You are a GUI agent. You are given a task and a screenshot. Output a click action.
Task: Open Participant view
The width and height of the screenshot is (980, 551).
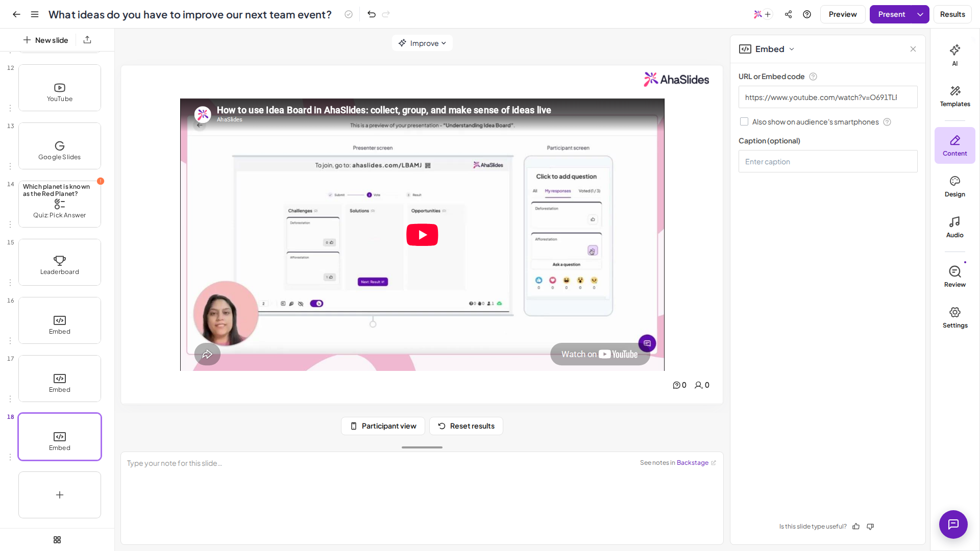coord(383,426)
